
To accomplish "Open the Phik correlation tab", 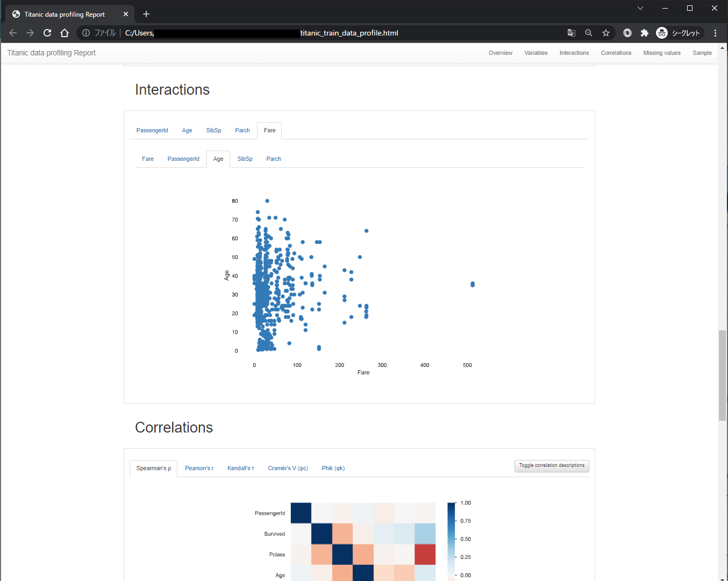I will (x=333, y=468).
